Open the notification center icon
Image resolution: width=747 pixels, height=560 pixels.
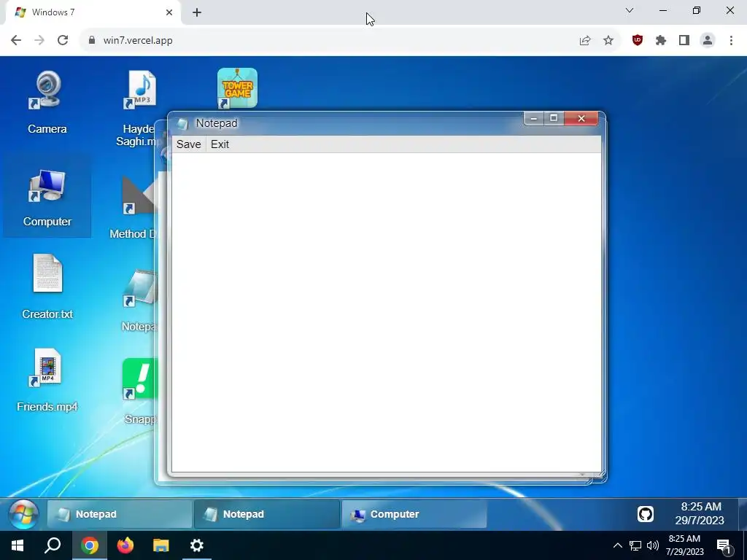click(724, 545)
